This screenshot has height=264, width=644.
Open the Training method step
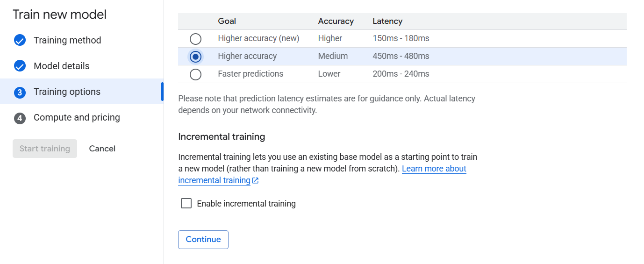pyautogui.click(x=67, y=41)
